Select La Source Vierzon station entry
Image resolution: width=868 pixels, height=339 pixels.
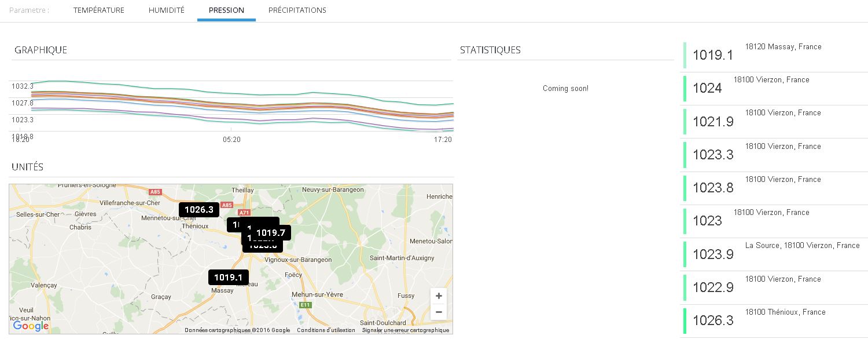pos(774,254)
